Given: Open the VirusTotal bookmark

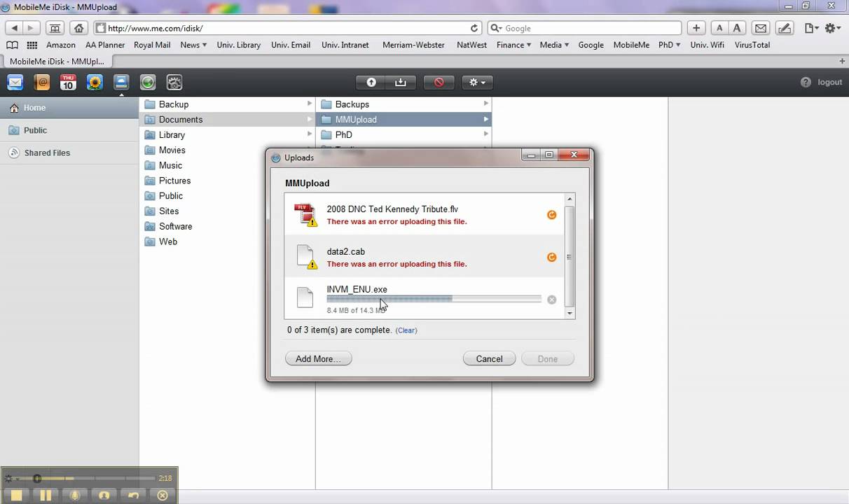Looking at the screenshot, I should click(x=752, y=45).
